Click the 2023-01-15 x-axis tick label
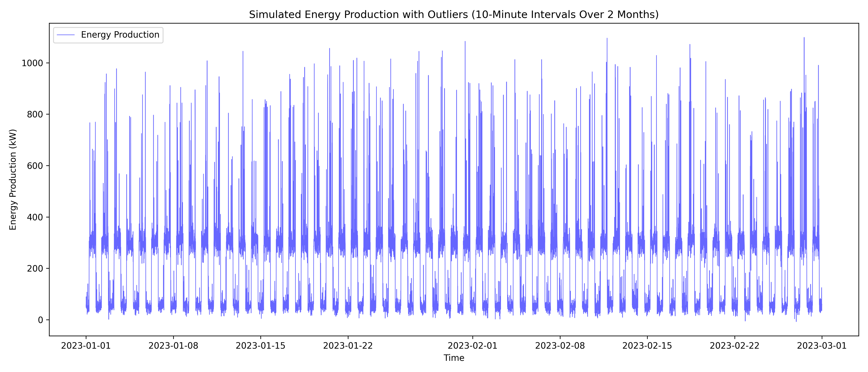The width and height of the screenshot is (868, 372). click(x=260, y=346)
